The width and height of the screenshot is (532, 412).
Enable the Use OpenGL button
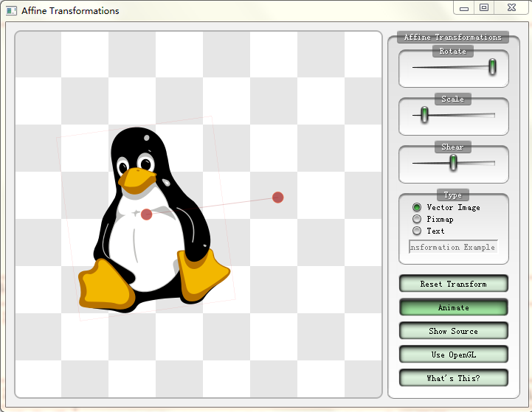pos(453,355)
